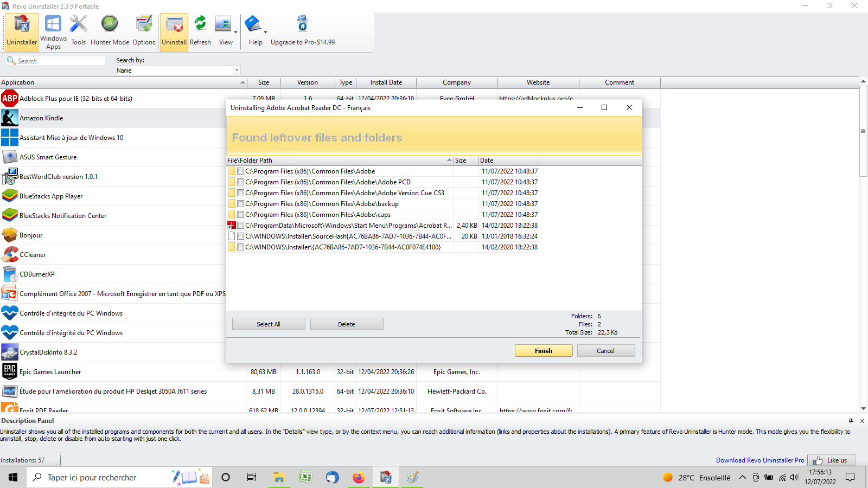Open Revo Uninstaller taskbar button
Viewport: 868px width, 488px height.
(x=386, y=477)
